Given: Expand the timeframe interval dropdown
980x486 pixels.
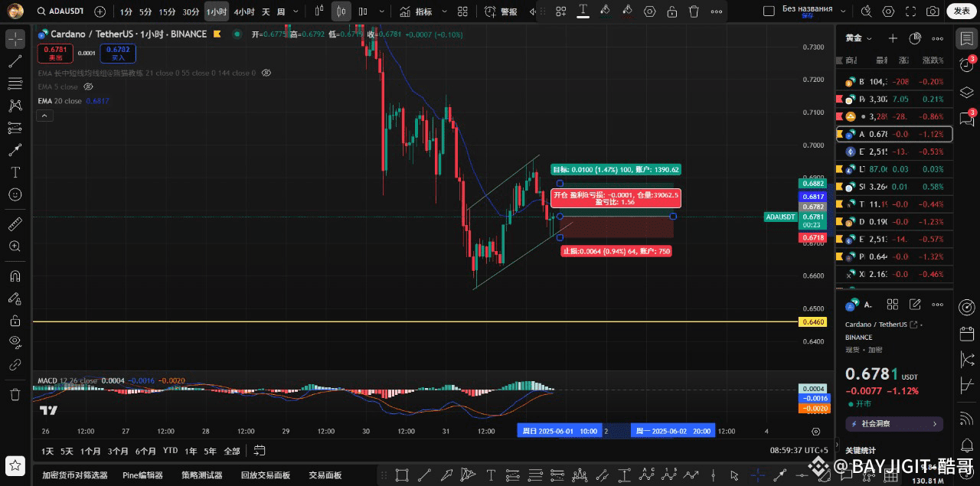Looking at the screenshot, I should (296, 11).
